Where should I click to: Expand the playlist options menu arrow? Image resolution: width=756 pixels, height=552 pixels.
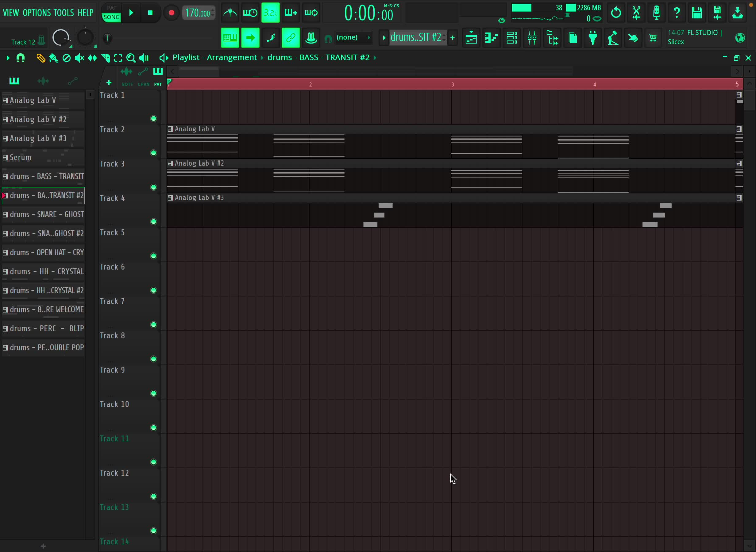[8, 58]
